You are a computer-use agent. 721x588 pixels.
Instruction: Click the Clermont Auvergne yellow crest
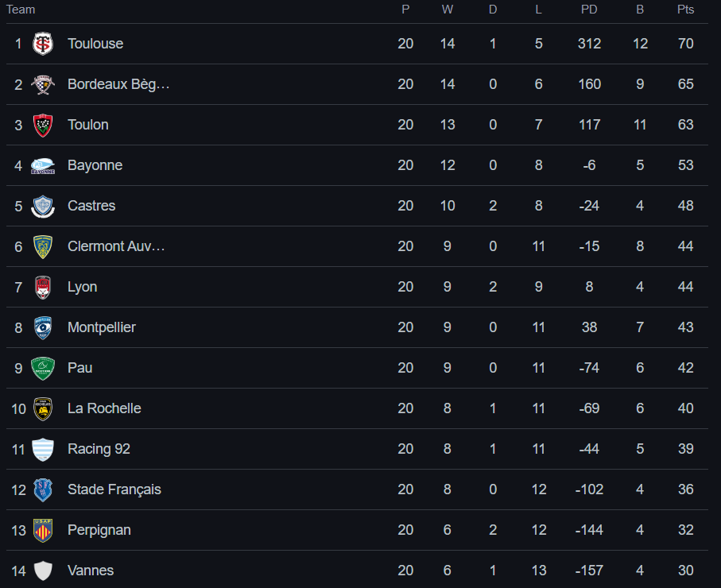pos(43,246)
